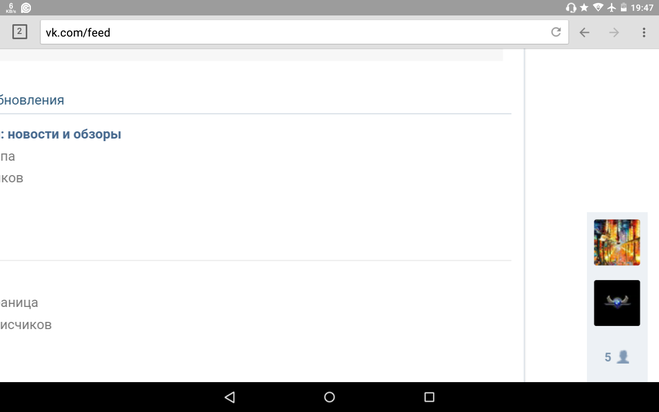659x412 pixels.
Task: Tap the headphones icon in status bar
Action: click(571, 8)
